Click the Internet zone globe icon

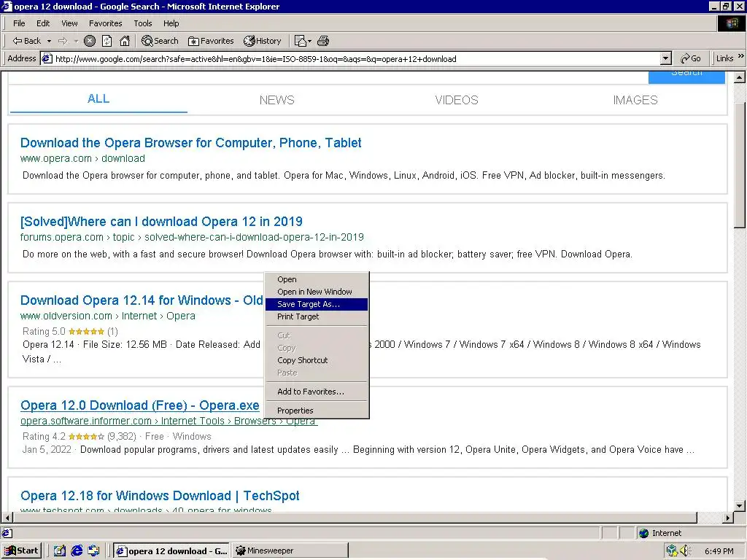pos(643,533)
